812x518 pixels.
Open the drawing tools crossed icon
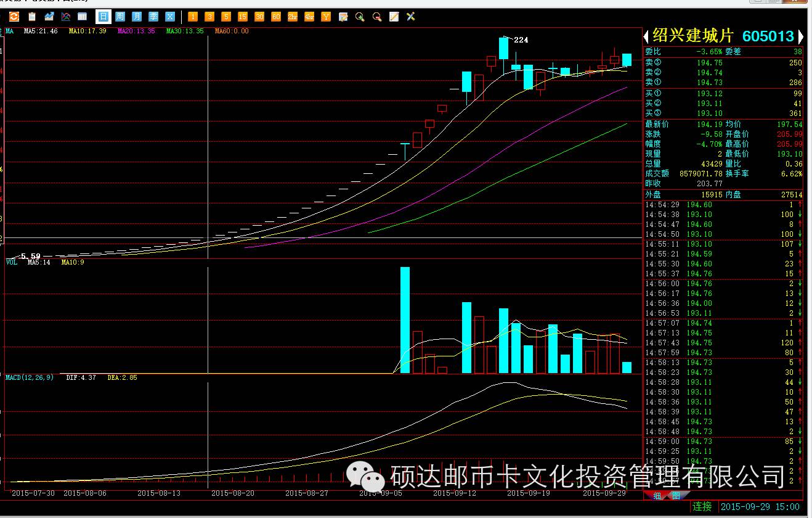pos(410,17)
